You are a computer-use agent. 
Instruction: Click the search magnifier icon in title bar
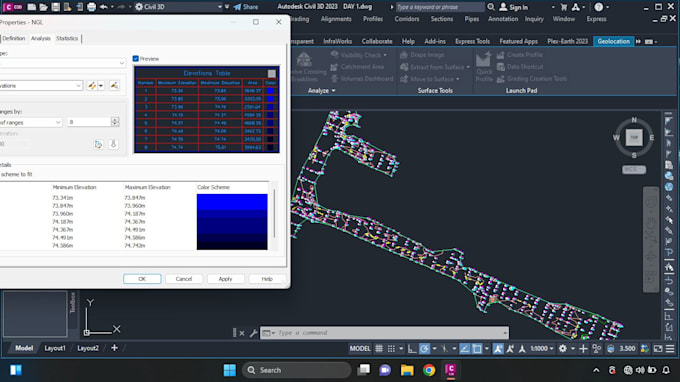[x=491, y=7]
